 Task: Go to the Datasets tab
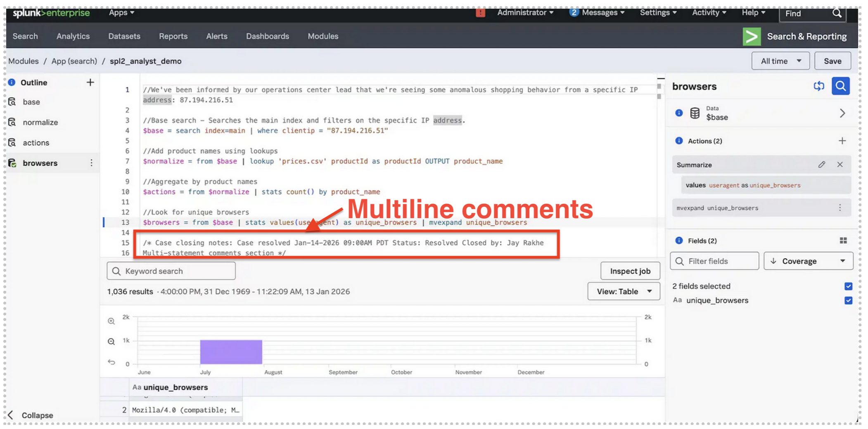[x=124, y=36]
